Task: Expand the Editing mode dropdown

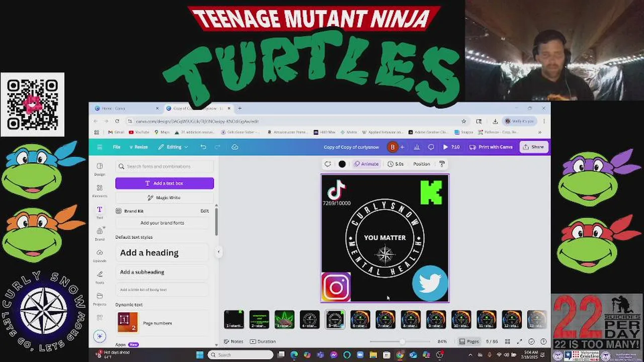Action: pyautogui.click(x=173, y=147)
